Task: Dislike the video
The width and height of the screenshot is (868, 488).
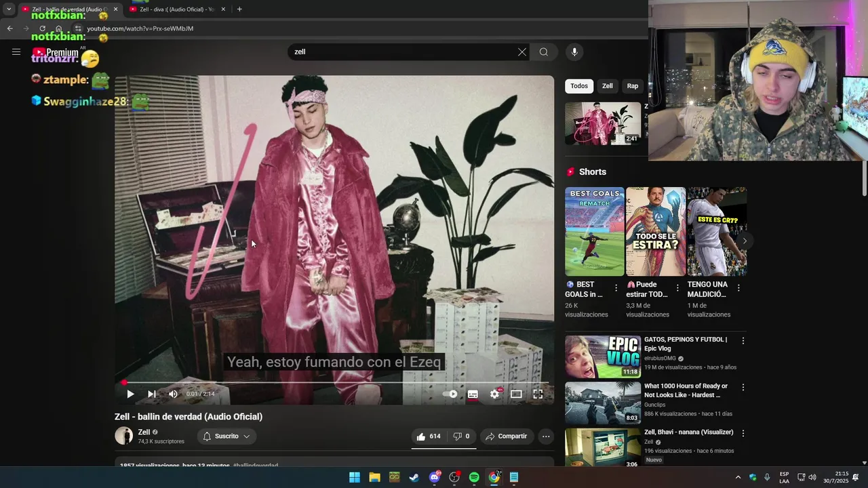Action: coord(461,436)
